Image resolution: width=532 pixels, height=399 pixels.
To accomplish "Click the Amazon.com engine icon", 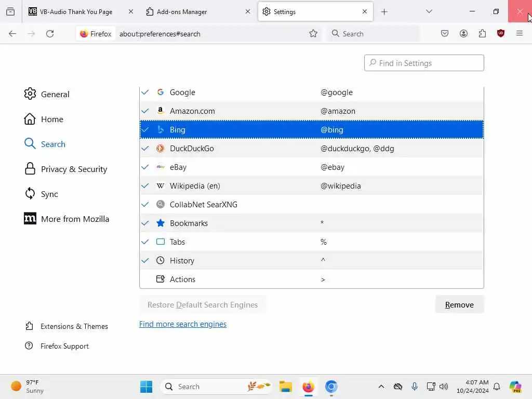I will tap(161, 111).
